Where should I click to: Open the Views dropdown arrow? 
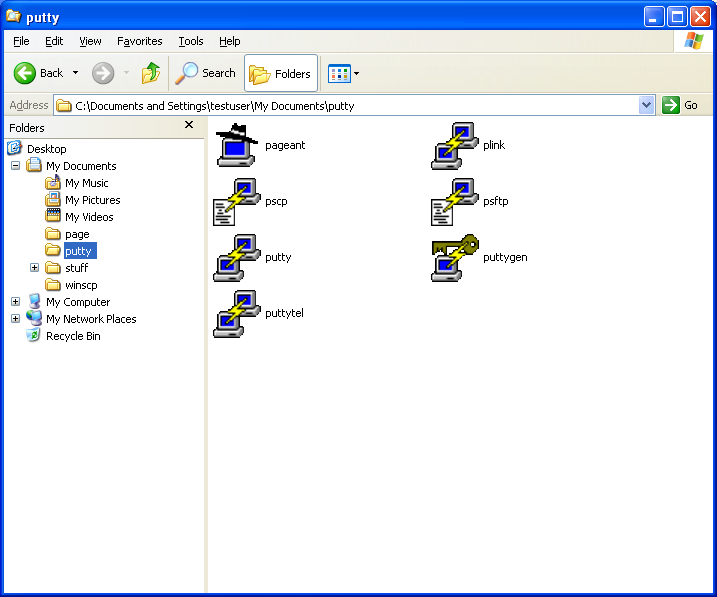coord(357,73)
